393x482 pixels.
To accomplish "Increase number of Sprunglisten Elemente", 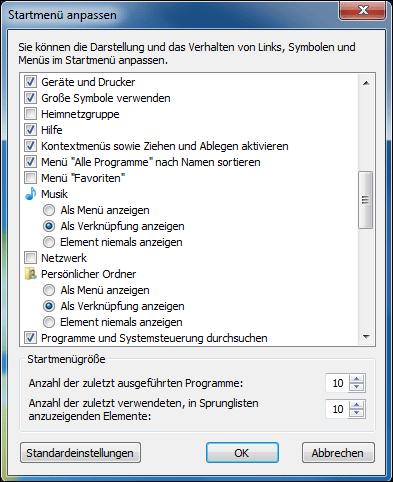I will [x=357, y=405].
